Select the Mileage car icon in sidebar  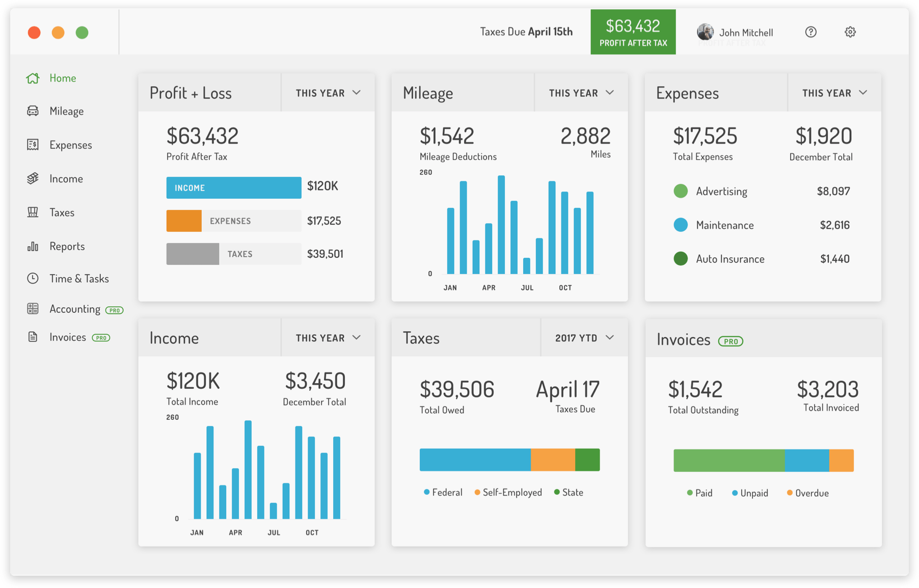[33, 111]
